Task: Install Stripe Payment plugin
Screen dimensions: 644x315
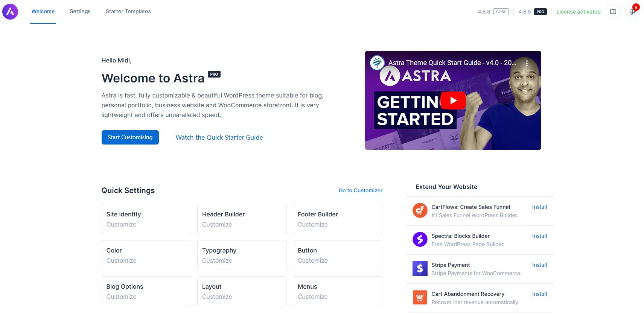Action: [x=539, y=265]
